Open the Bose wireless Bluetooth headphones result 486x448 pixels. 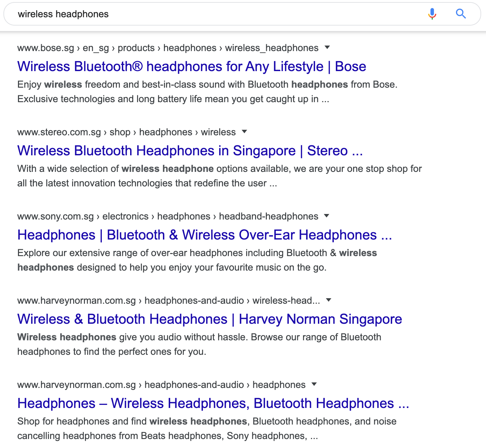pos(192,66)
